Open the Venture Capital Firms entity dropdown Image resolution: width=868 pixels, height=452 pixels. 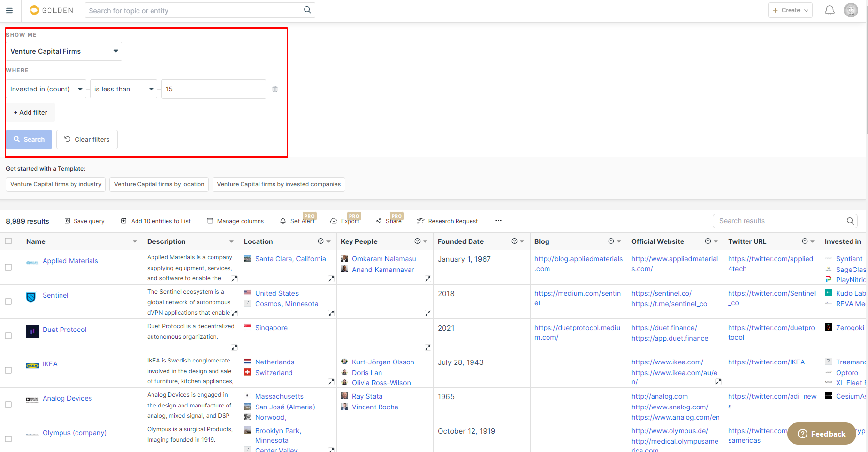coord(64,51)
